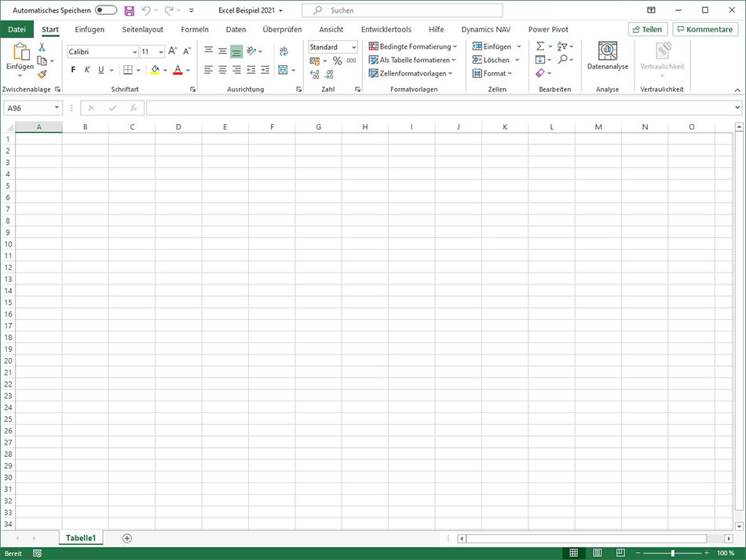The height and width of the screenshot is (560, 746).
Task: Click the decrease indent icon
Action: pos(250,70)
